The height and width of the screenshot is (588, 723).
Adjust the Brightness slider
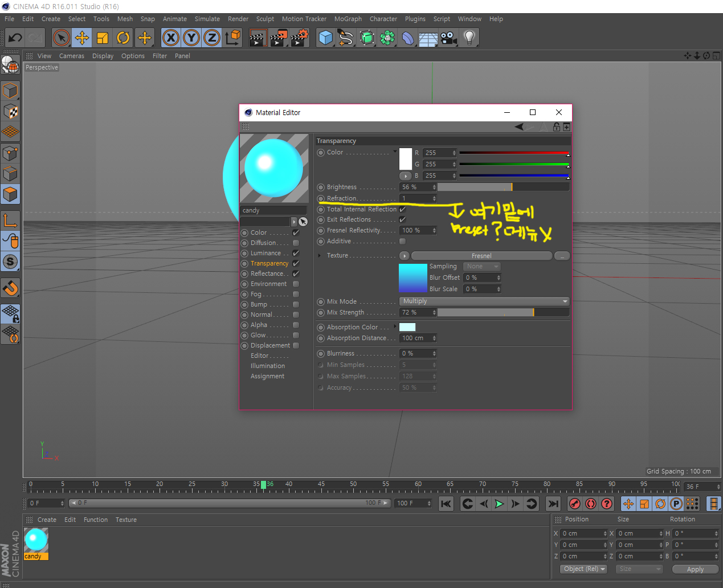point(503,187)
